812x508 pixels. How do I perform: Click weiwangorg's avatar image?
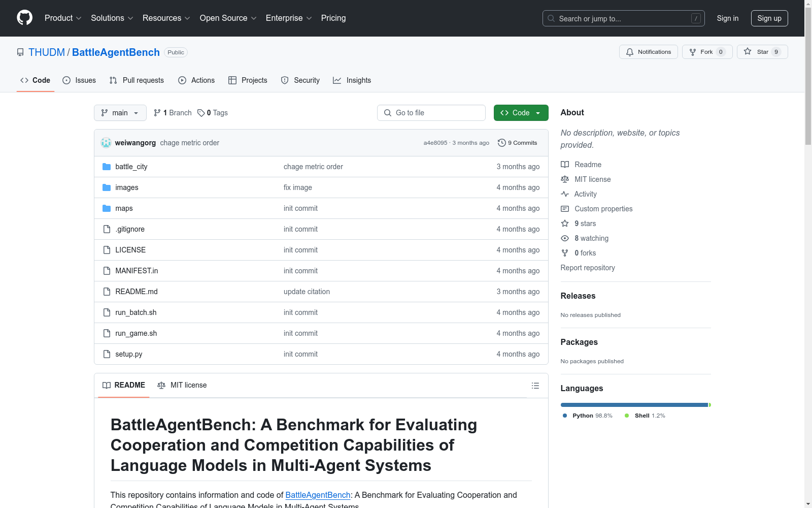[106, 143]
